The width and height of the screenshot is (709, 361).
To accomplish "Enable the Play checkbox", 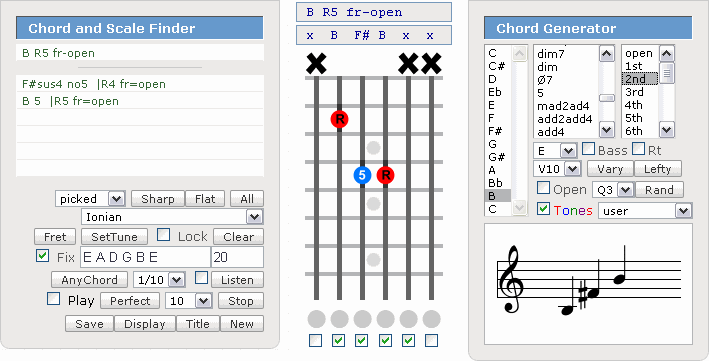I will tap(54, 299).
